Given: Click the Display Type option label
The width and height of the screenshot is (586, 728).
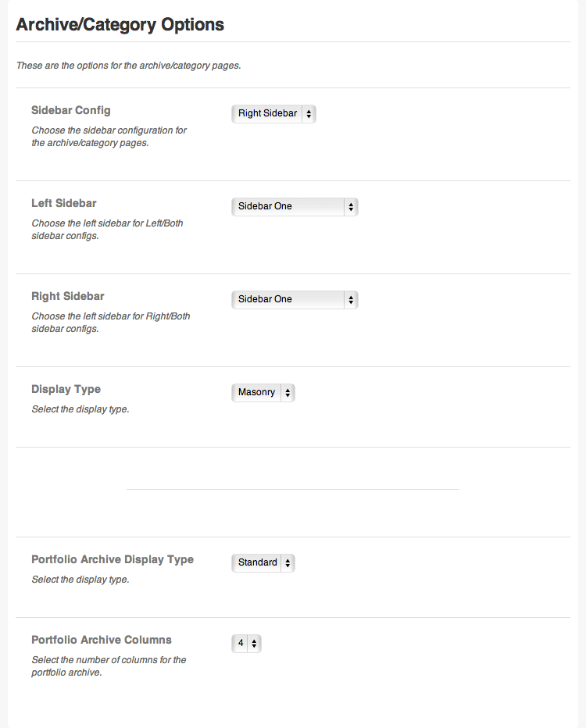Looking at the screenshot, I should pyautogui.click(x=66, y=390).
